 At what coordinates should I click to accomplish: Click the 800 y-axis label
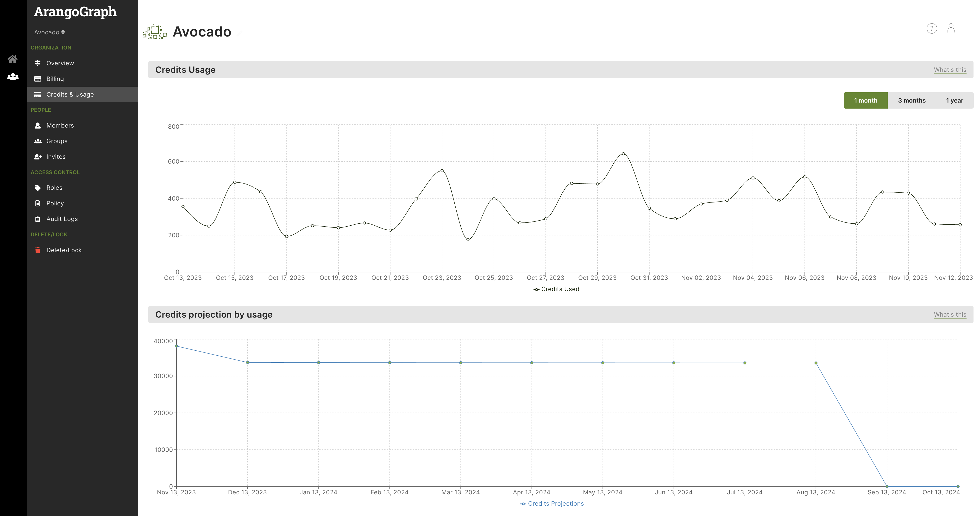point(174,127)
